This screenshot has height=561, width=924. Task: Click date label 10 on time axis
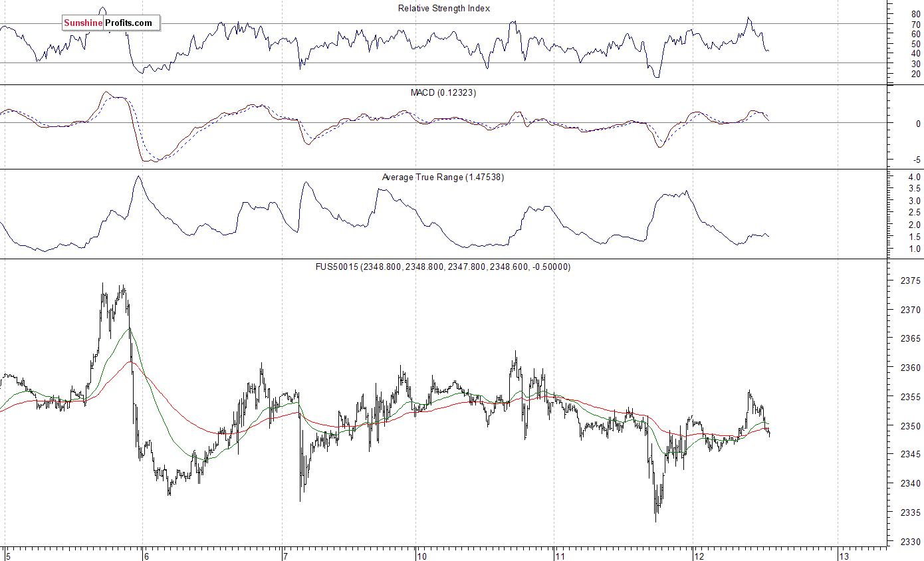coord(423,556)
